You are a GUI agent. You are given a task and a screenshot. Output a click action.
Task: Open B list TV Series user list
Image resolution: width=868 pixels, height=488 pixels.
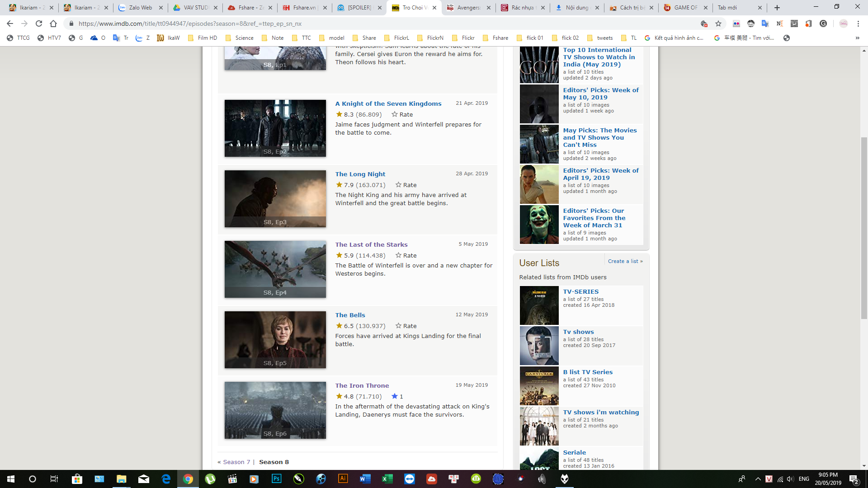(x=588, y=372)
